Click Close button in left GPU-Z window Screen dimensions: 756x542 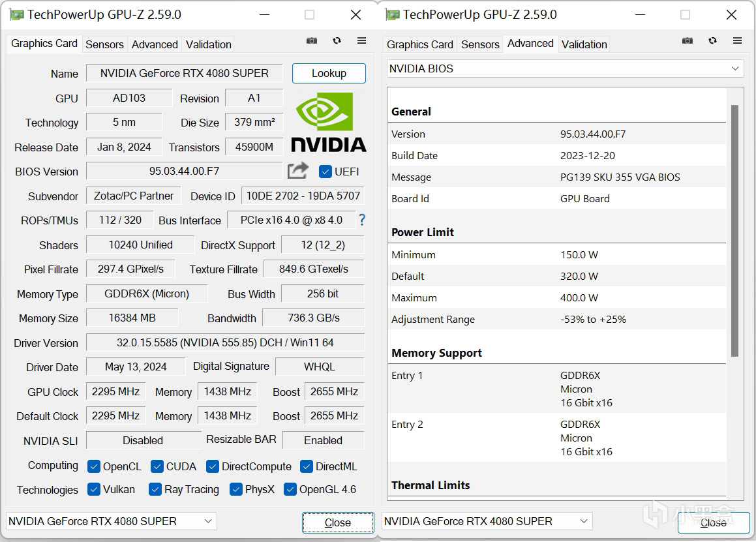pos(338,522)
